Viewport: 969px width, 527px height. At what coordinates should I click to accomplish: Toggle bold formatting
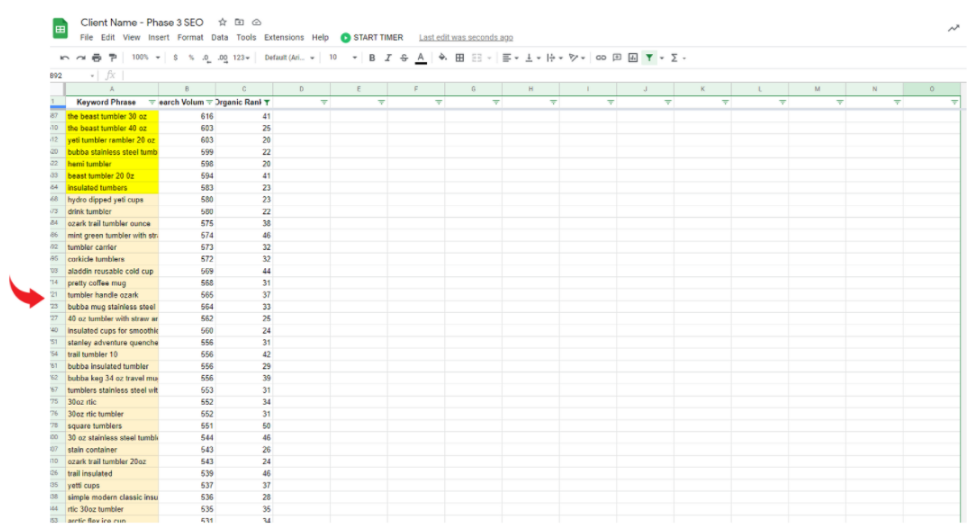pos(372,57)
